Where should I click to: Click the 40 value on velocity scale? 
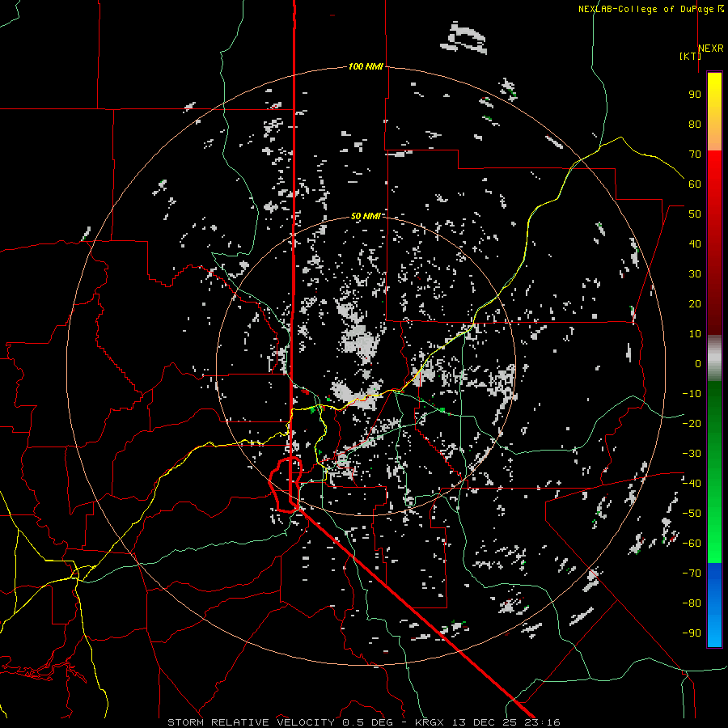pos(695,243)
